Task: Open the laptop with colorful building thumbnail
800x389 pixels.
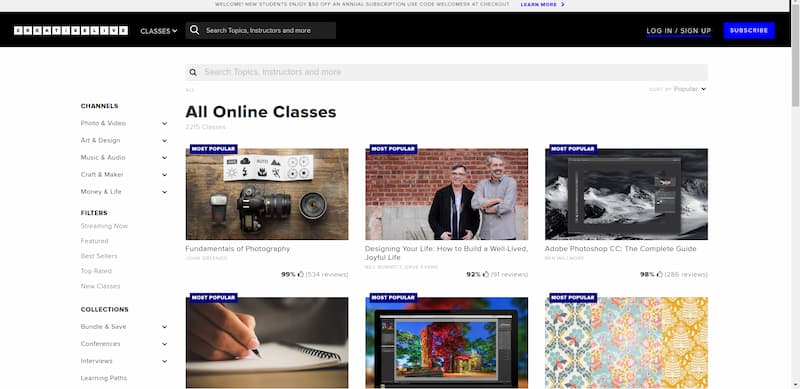Action: (446, 343)
